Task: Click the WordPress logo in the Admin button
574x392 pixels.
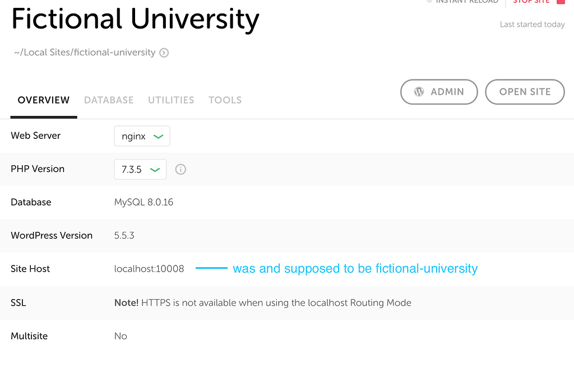Action: coord(419,92)
